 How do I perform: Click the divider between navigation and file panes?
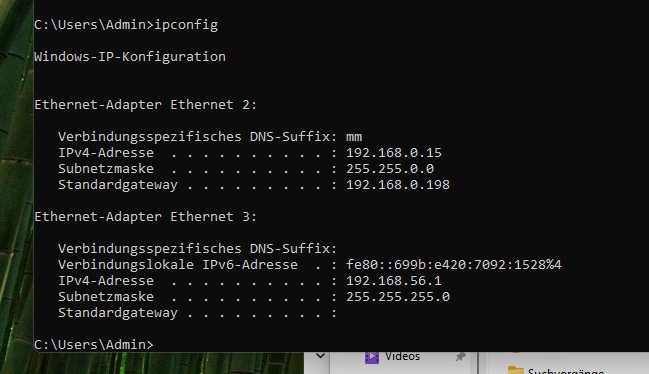click(478, 363)
